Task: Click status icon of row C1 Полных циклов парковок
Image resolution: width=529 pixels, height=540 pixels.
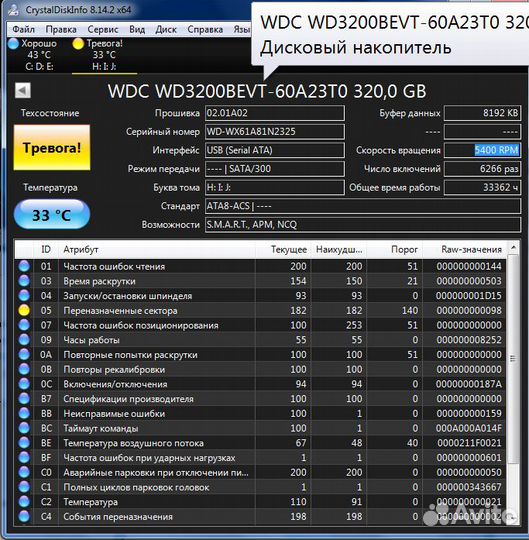Action: click(x=24, y=487)
